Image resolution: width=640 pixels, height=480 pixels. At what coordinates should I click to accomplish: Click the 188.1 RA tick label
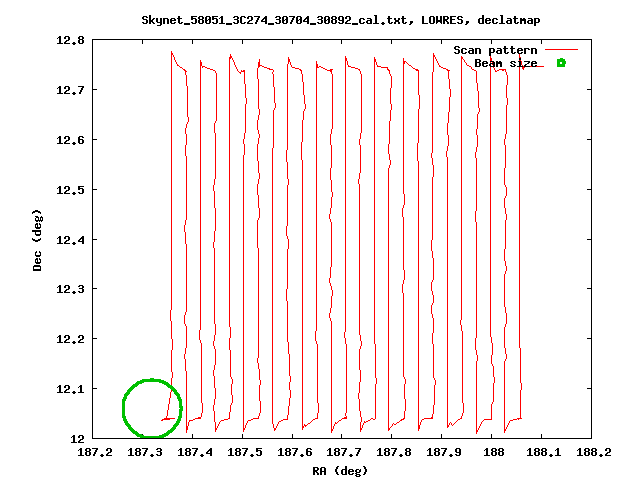544,452
